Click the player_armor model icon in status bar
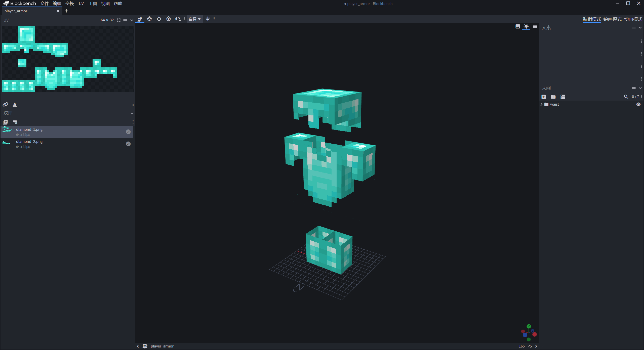 coord(145,346)
